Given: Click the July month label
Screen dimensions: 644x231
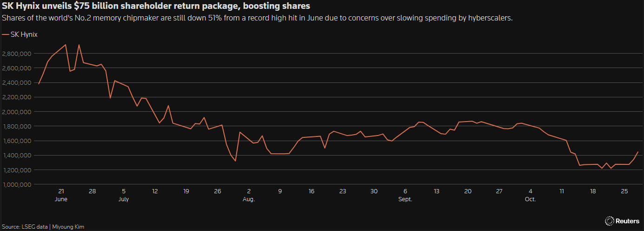Looking at the screenshot, I should (x=124, y=199).
